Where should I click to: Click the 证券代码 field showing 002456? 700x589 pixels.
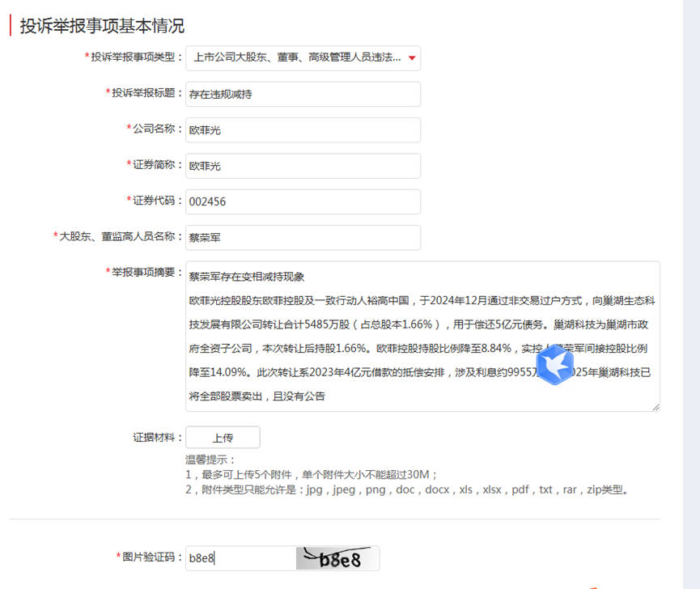click(303, 201)
